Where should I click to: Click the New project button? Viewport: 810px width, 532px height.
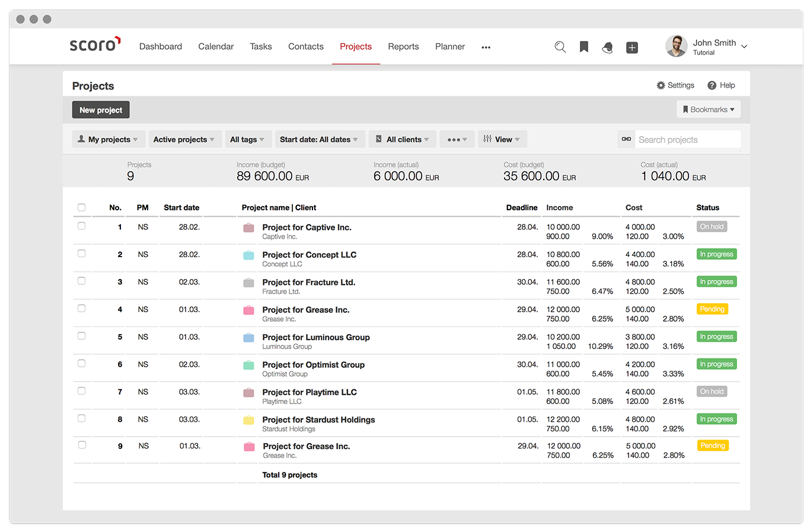101,110
